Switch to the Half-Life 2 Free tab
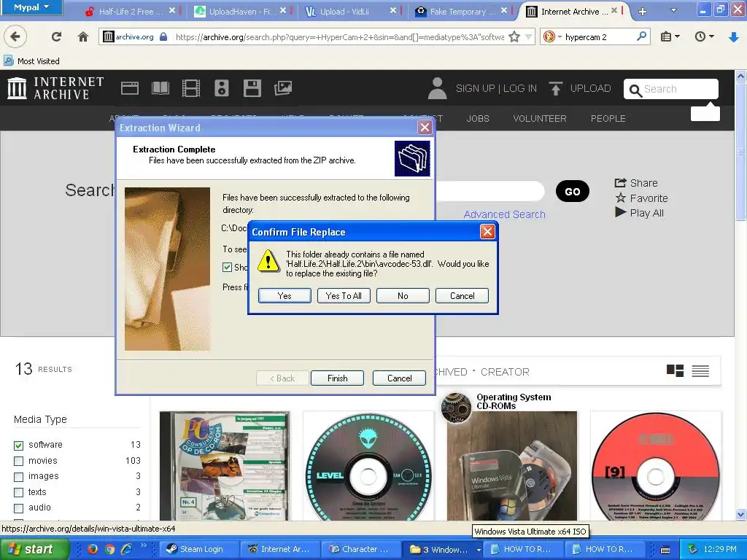 coord(131,12)
